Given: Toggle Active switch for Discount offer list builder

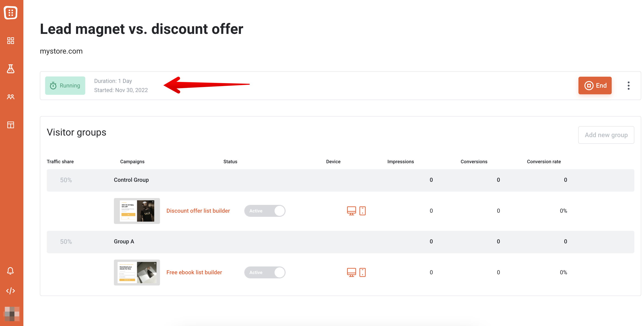Looking at the screenshot, I should (x=265, y=211).
